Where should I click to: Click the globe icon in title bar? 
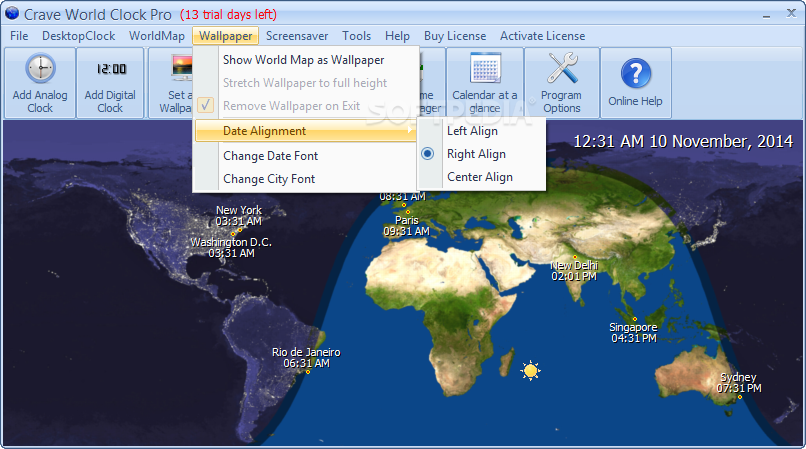(x=11, y=13)
